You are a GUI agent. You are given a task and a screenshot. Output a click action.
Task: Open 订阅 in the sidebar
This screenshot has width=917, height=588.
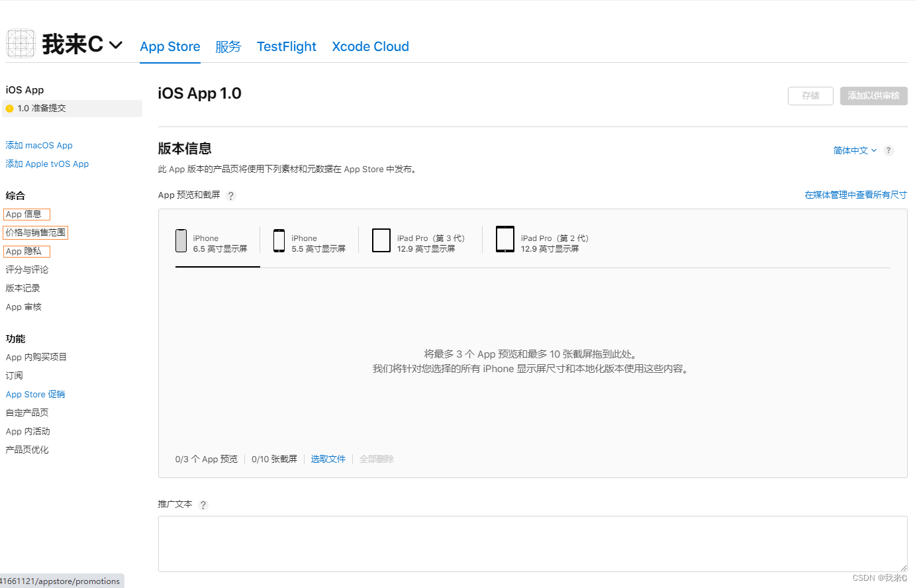(15, 375)
